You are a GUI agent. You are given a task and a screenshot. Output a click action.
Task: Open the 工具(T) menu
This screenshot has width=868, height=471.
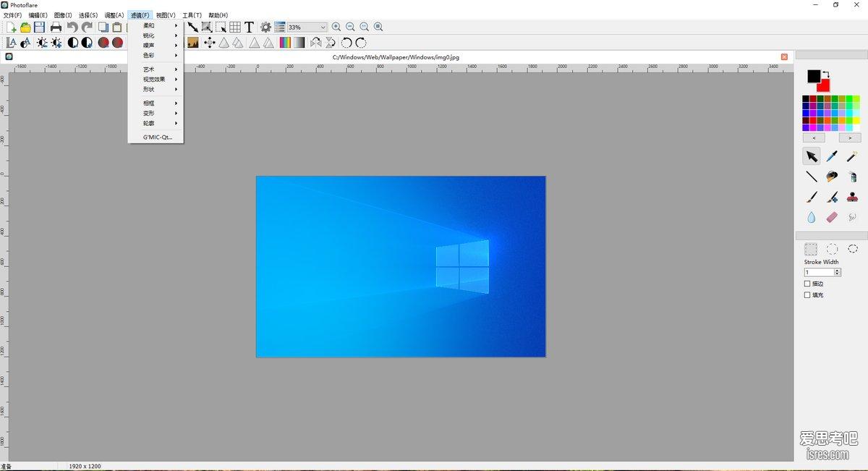point(192,15)
